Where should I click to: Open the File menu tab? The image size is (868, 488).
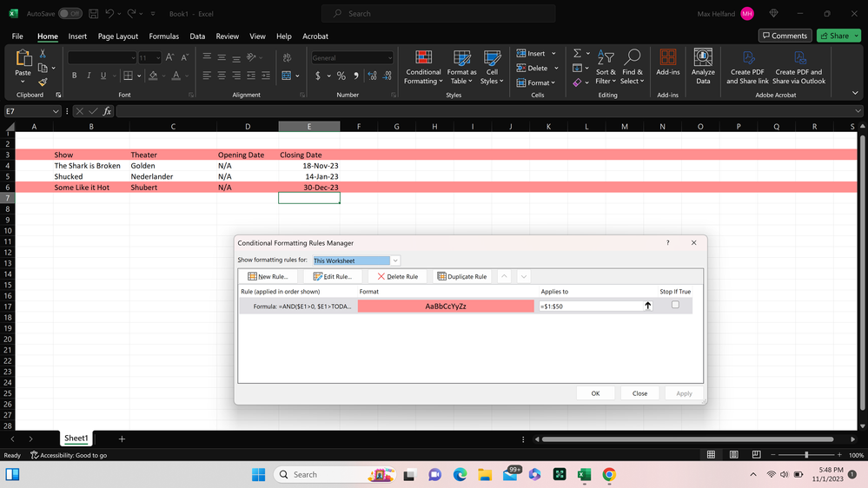coord(17,36)
